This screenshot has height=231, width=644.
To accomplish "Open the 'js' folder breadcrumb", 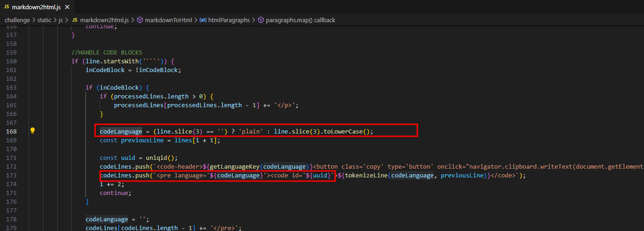I will (60, 20).
